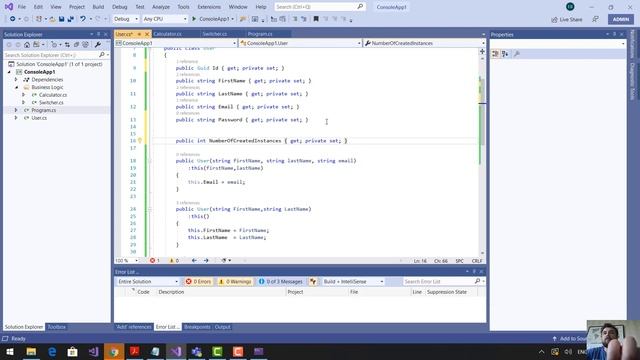This screenshot has height=360, width=640.
Task: Open the NumberOfCreatedInstances member dropdown
Action: pyautogui.click(x=424, y=43)
